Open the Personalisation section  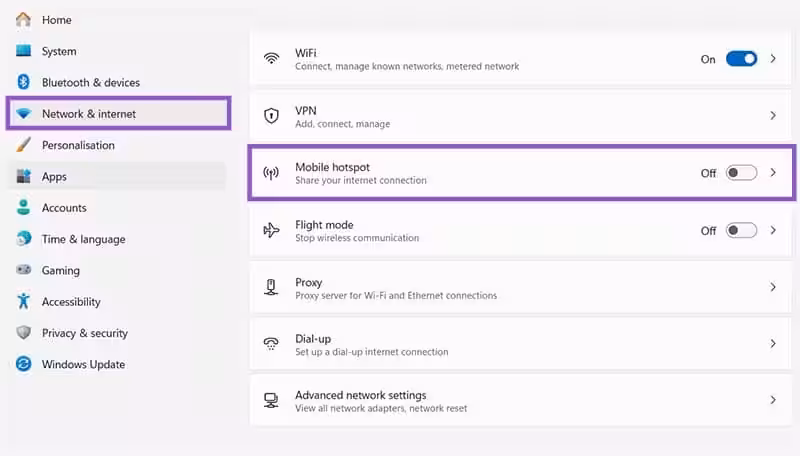click(x=78, y=145)
